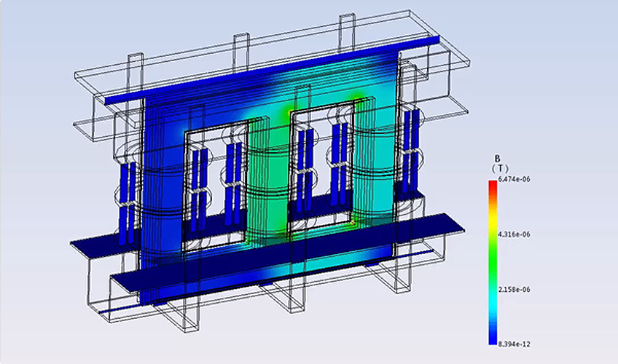
Task: Click the 4.316e-06 legend value
Action: coord(514,234)
